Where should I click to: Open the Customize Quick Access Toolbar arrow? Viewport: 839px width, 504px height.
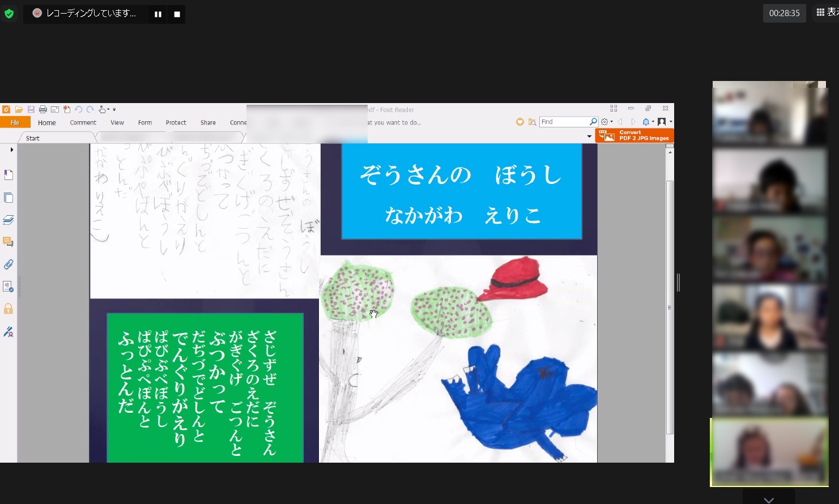tap(114, 110)
